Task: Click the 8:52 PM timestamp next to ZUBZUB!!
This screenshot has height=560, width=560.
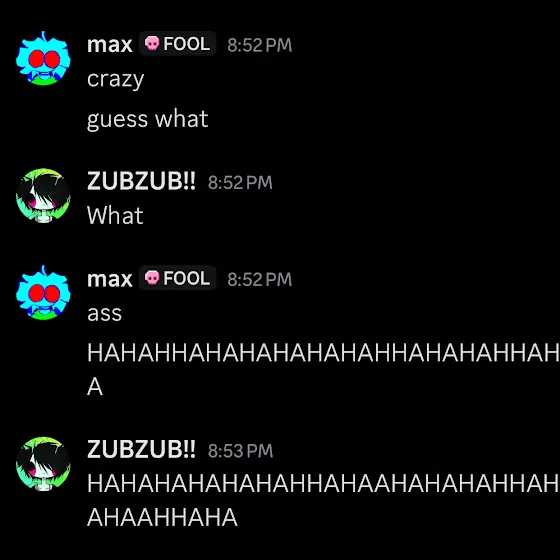Action: point(240,182)
